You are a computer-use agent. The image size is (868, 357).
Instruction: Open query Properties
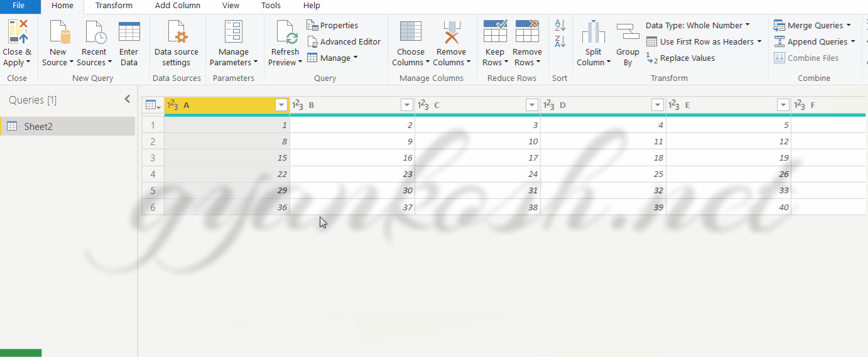point(332,26)
